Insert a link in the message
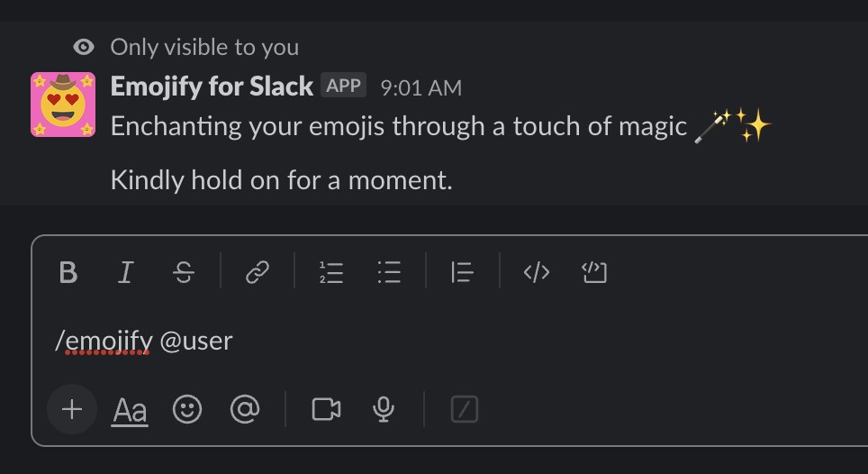 [x=258, y=272]
